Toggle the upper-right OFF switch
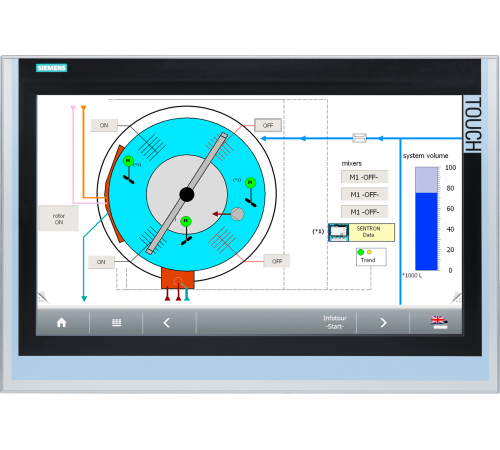 point(268,125)
